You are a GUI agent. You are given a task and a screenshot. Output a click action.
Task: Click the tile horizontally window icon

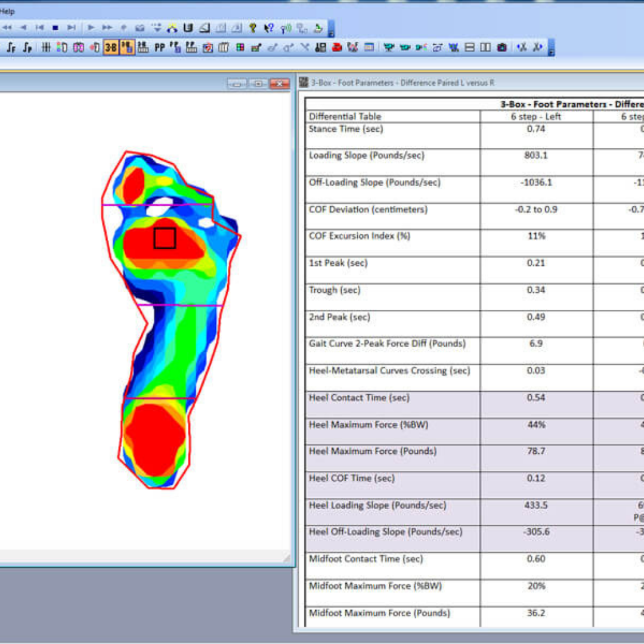click(x=469, y=48)
